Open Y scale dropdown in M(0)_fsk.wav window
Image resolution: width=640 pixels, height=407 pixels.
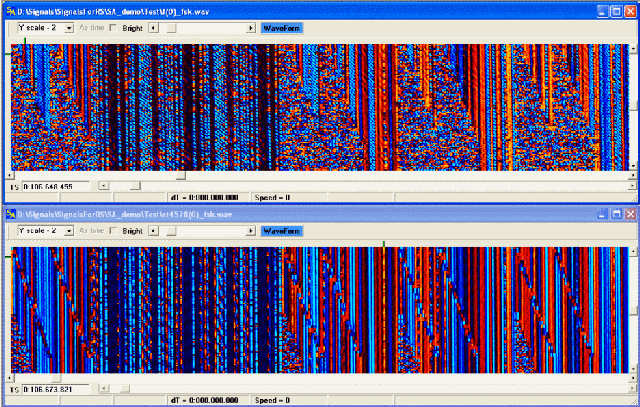[69, 28]
